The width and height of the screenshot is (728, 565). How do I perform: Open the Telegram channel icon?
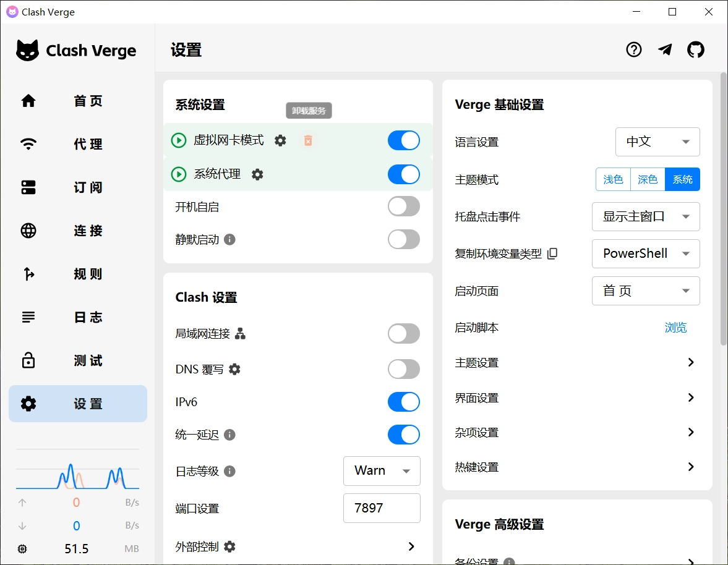coord(665,49)
